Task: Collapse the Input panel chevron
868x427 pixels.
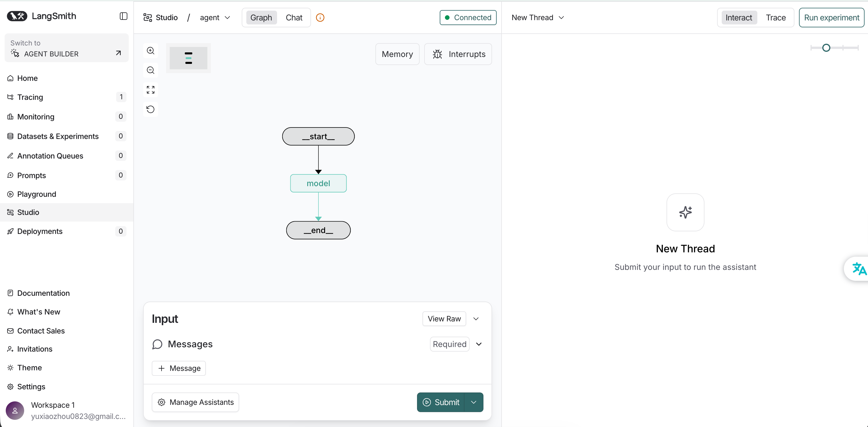Action: coord(476,319)
